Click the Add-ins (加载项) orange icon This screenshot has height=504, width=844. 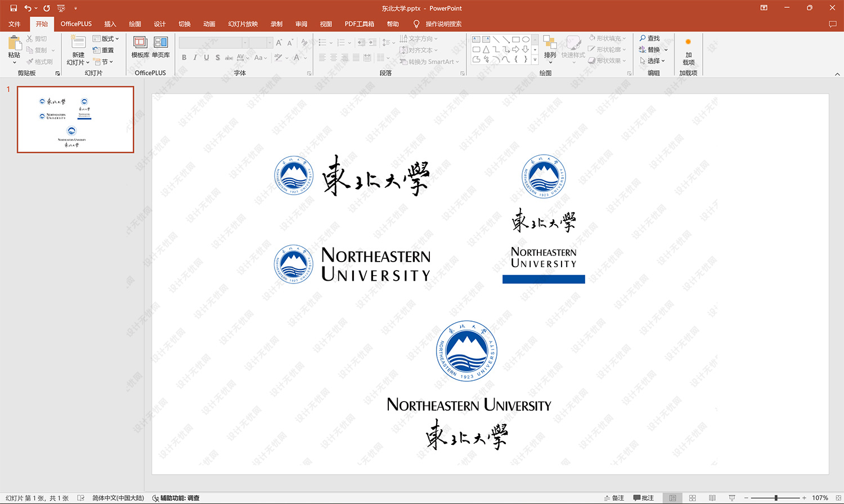[688, 42]
